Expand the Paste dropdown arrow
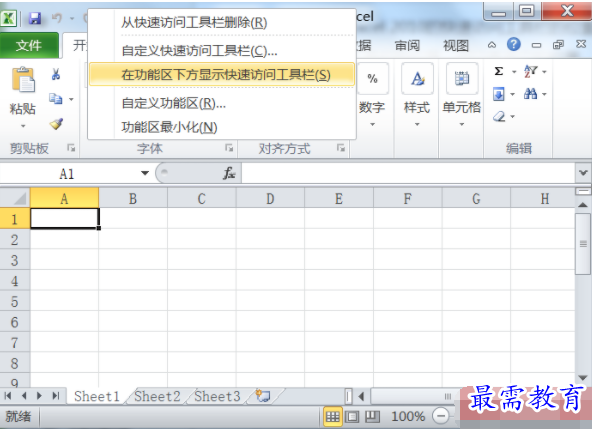 (23, 126)
